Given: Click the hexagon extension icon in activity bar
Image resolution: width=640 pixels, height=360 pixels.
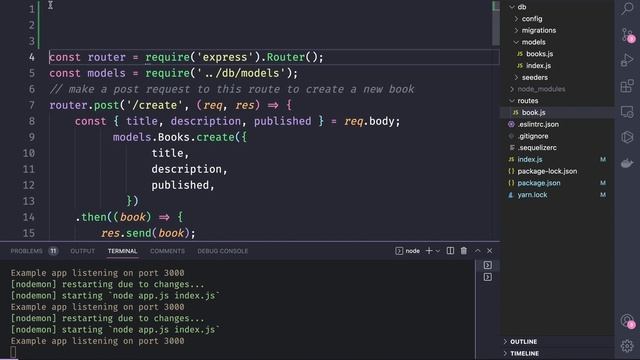Looking at the screenshot, I should pos(627,137).
